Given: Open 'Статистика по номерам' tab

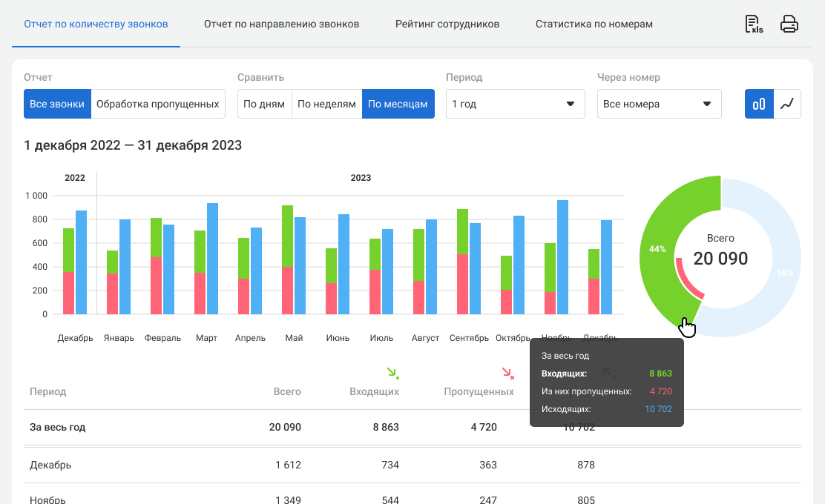Looking at the screenshot, I should [594, 24].
